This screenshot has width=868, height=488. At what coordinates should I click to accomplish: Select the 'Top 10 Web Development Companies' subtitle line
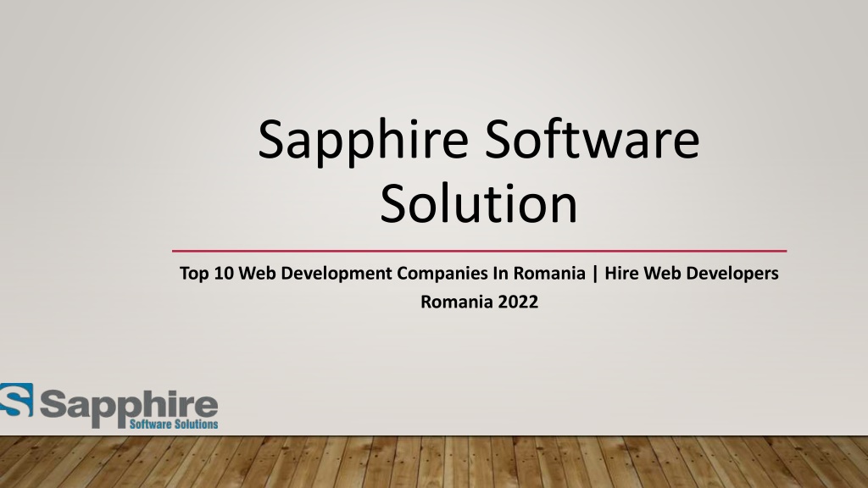pos(479,274)
